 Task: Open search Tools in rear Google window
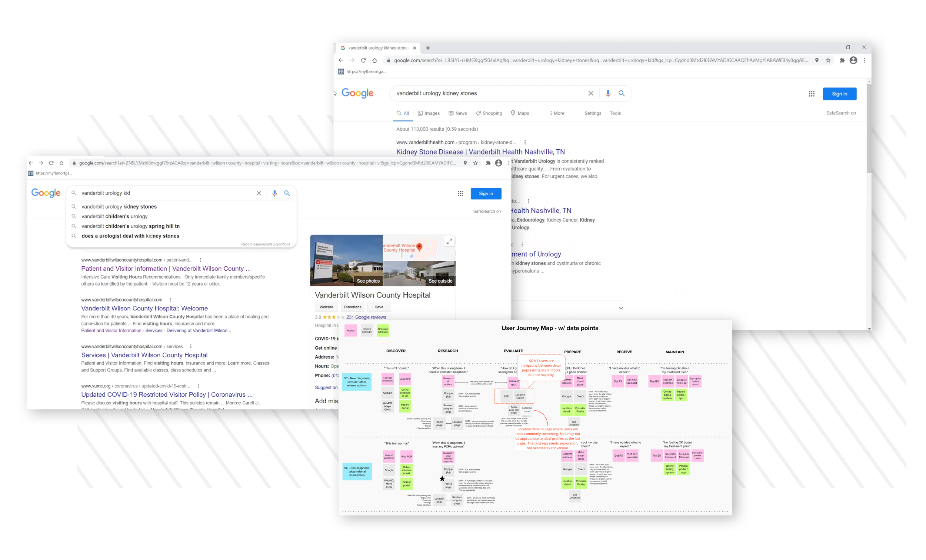point(615,113)
